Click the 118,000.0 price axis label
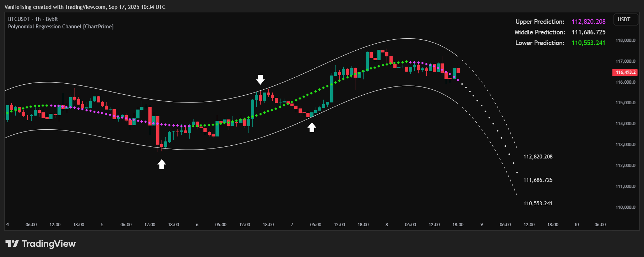Viewport: 644px width, 257px height. pyautogui.click(x=626, y=40)
